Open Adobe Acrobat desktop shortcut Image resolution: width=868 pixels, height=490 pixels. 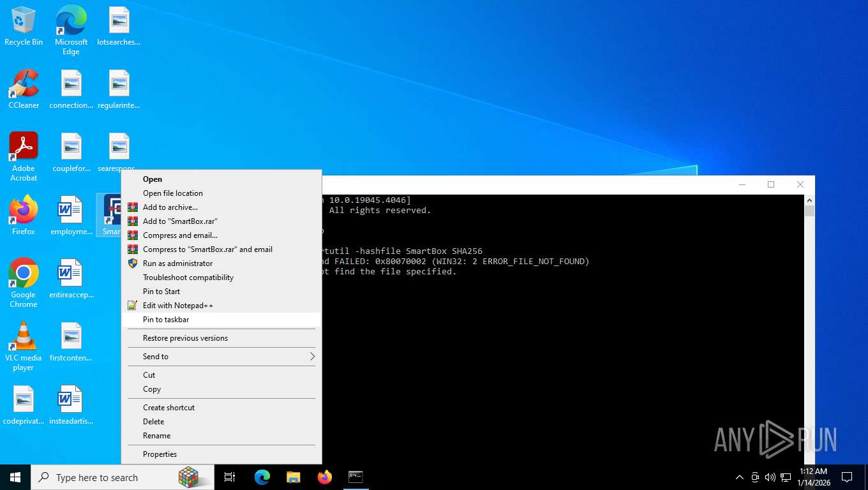[24, 157]
